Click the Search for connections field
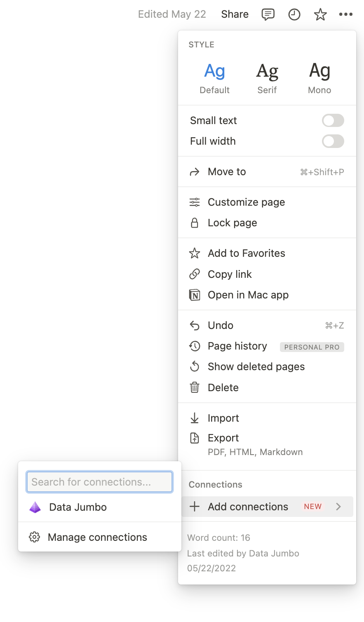Image resolution: width=364 pixels, height=622 pixels. (x=99, y=482)
